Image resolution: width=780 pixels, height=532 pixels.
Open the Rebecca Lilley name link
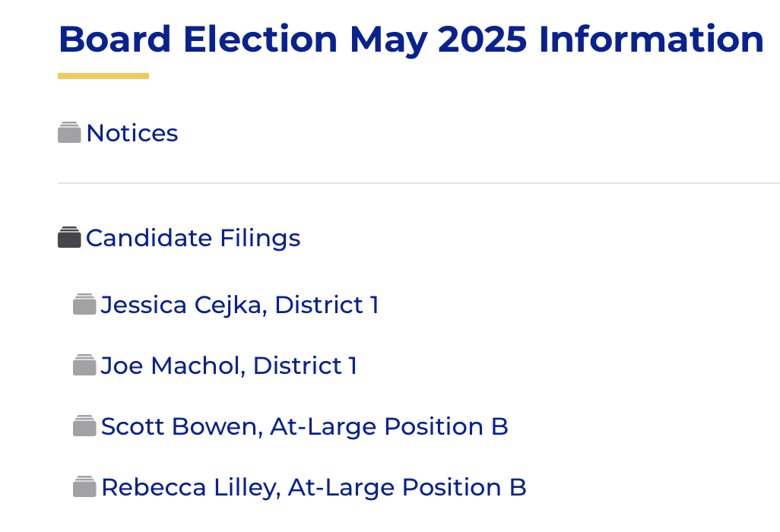191,487
